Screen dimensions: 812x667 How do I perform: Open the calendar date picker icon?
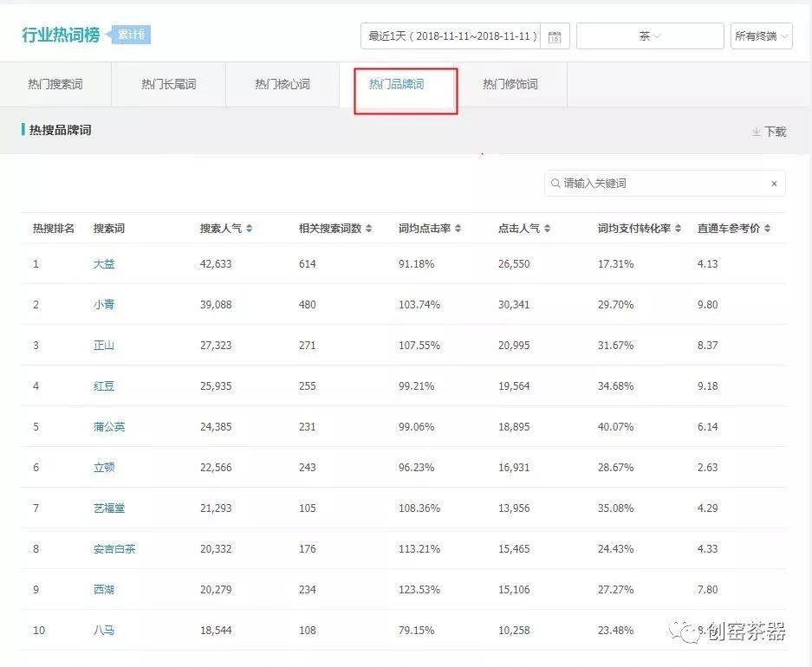coord(555,36)
